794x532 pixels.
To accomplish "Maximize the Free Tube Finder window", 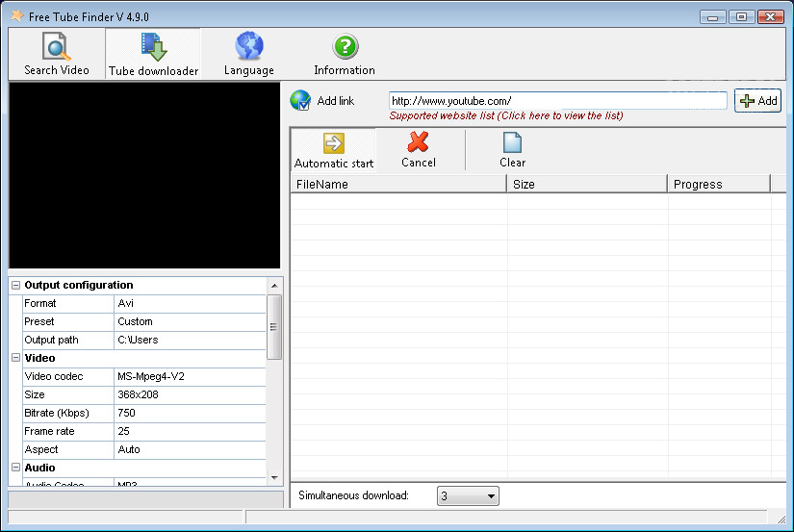I will pos(742,16).
